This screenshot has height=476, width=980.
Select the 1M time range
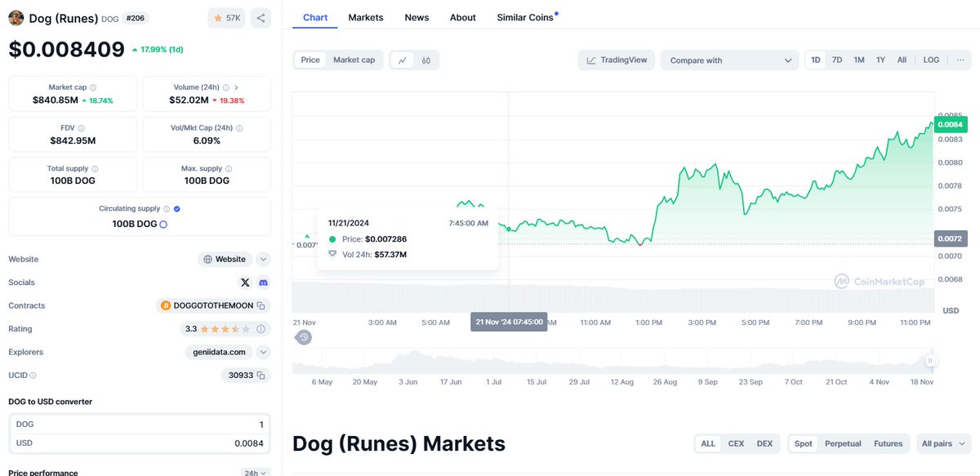859,60
